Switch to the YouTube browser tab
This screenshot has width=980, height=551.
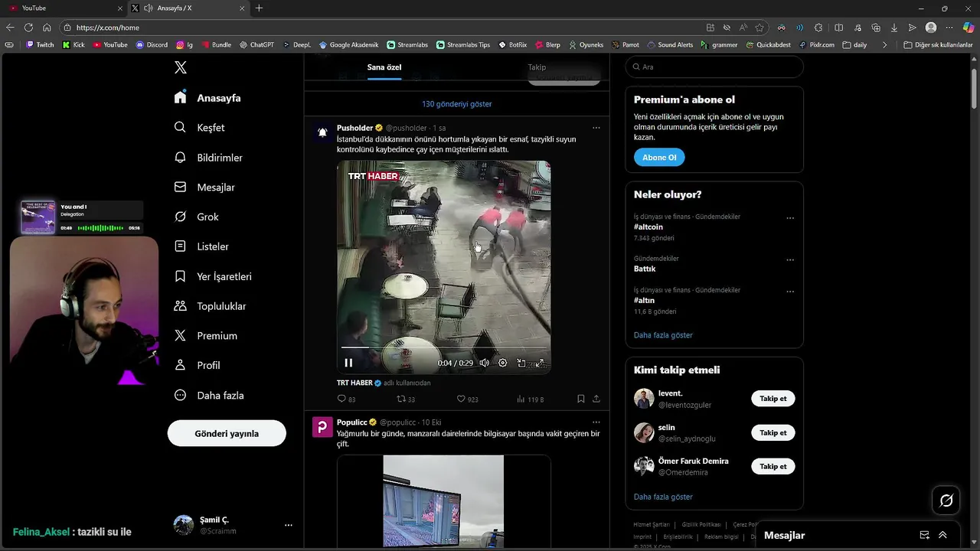tap(66, 8)
